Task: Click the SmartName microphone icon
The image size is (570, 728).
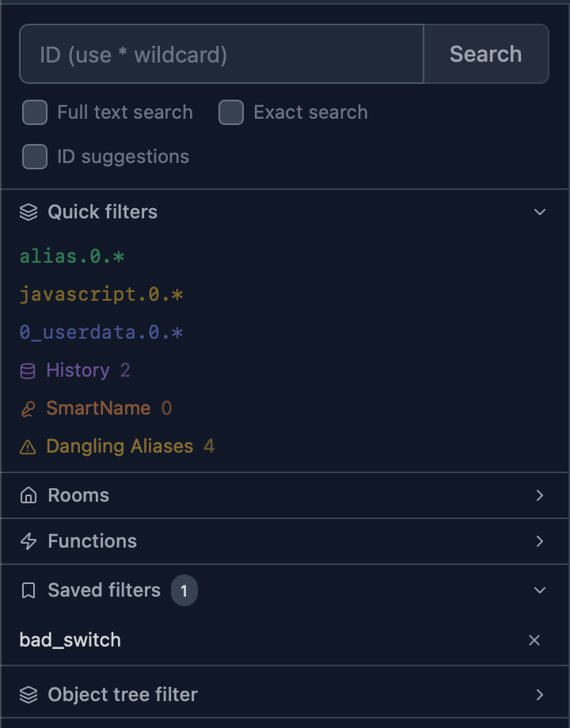Action: (x=28, y=408)
